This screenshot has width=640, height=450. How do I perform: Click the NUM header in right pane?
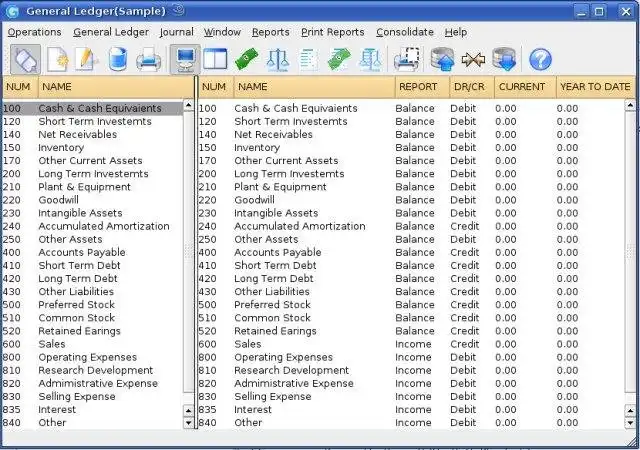pos(216,87)
